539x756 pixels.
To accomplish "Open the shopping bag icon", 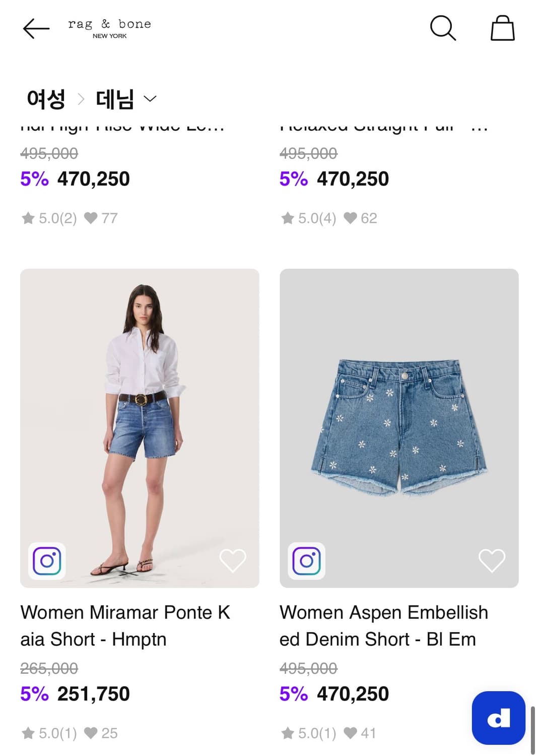I will point(502,28).
